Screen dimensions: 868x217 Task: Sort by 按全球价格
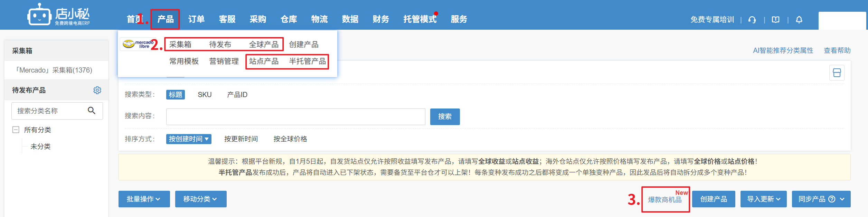coord(290,139)
